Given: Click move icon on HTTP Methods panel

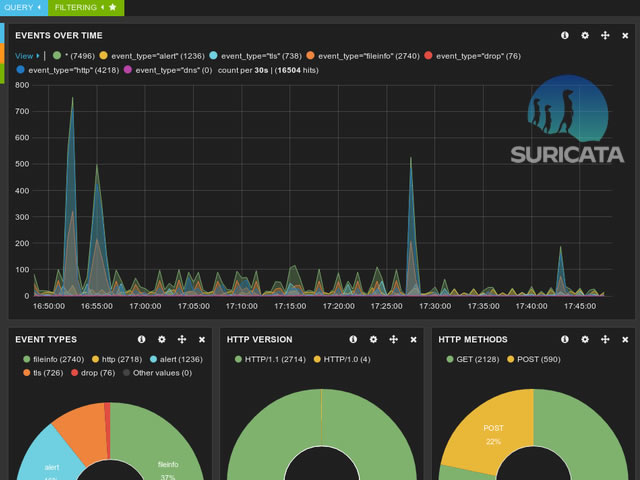Looking at the screenshot, I should (x=605, y=339).
